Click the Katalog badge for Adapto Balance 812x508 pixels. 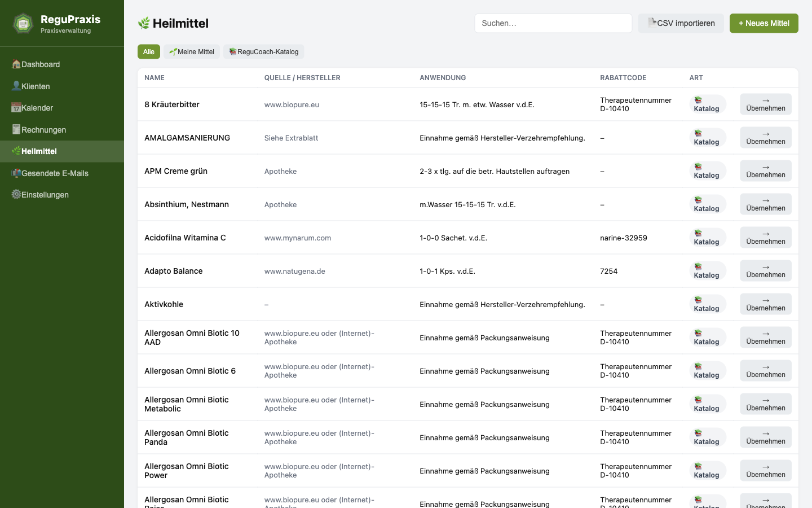pyautogui.click(x=707, y=271)
